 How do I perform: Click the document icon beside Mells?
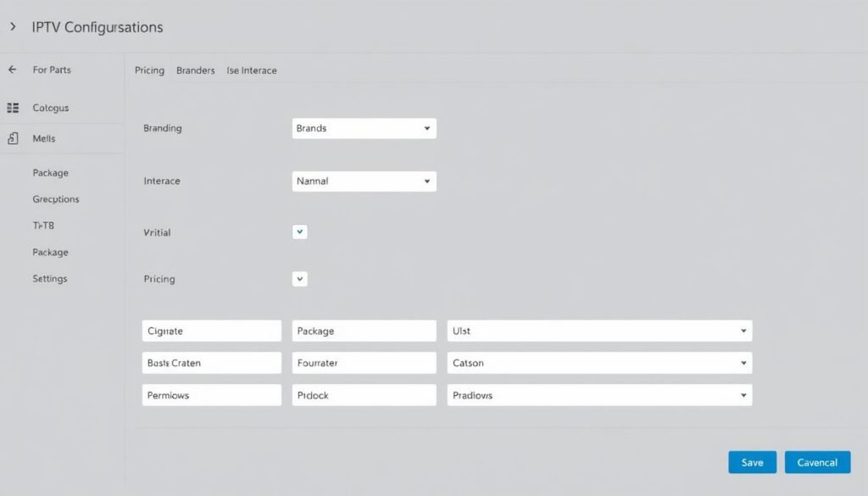13,137
